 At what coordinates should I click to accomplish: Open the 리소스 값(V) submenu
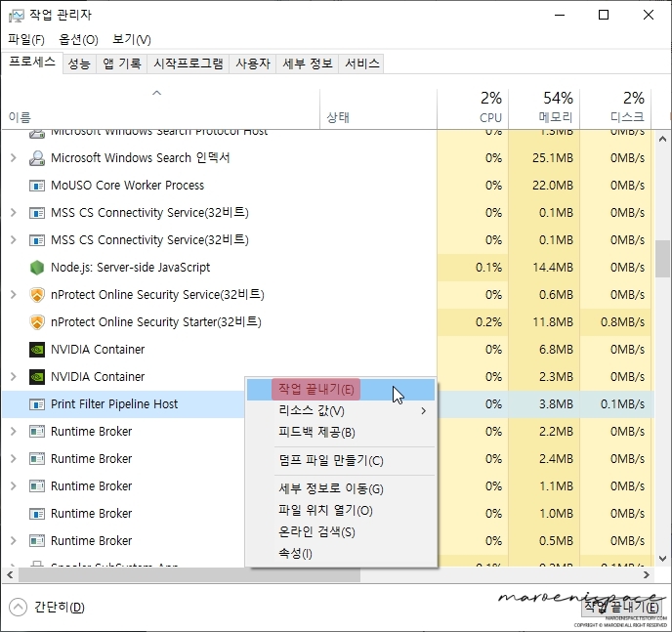(341, 411)
